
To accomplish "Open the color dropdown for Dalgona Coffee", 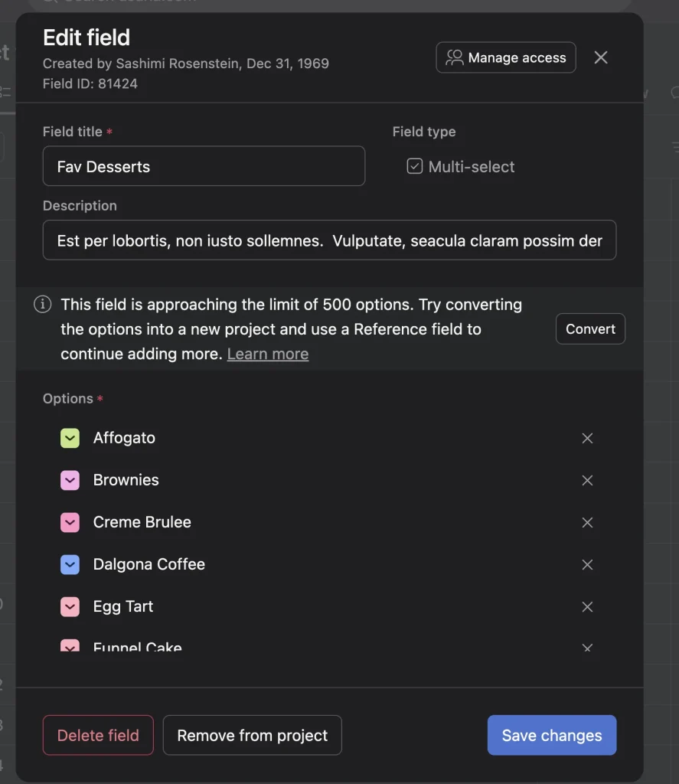I will point(70,564).
